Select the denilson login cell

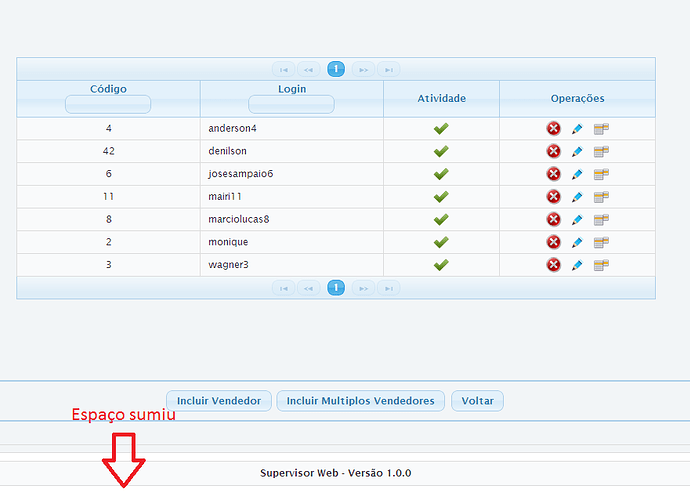coord(292,151)
